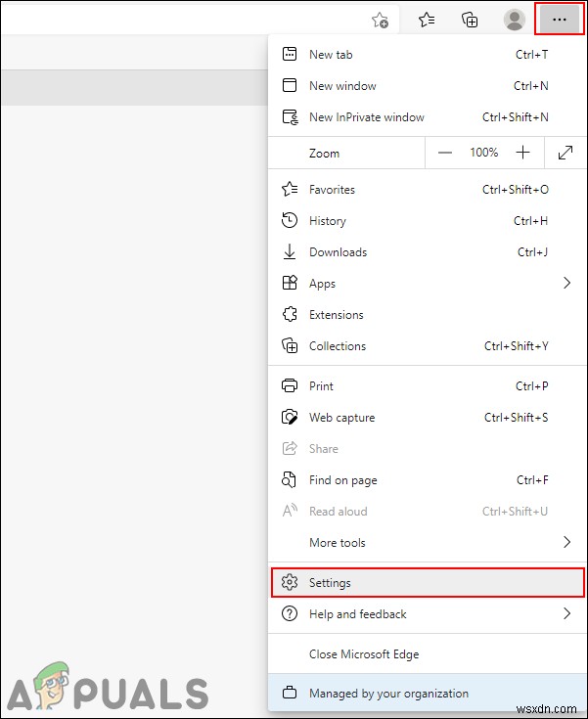
Task: Click the Extensions puzzle piece icon
Action: pos(290,315)
